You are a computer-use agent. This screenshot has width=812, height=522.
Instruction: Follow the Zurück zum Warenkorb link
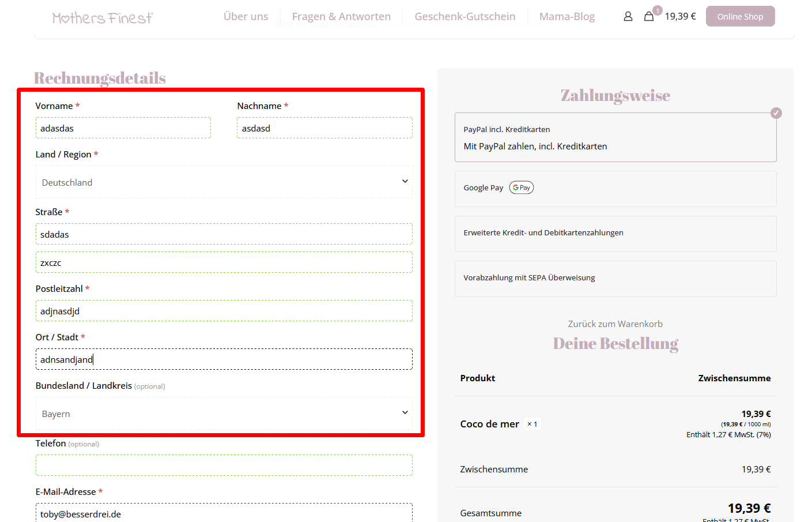[x=615, y=324]
